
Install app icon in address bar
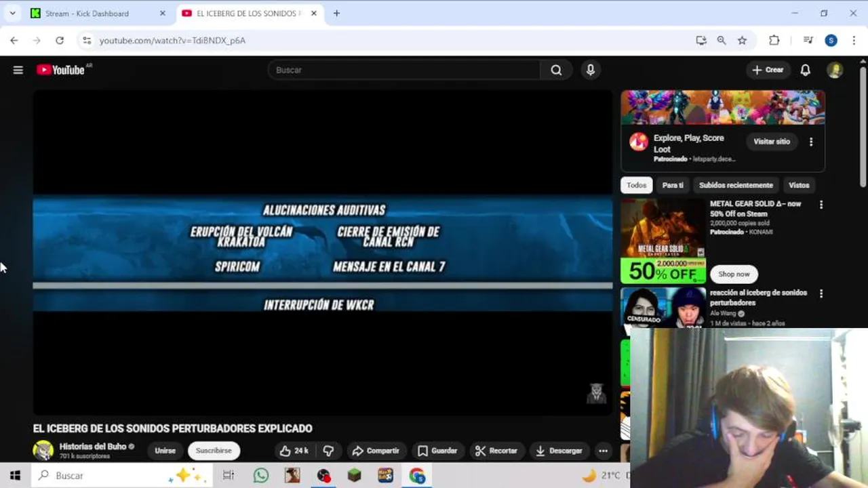(701, 41)
